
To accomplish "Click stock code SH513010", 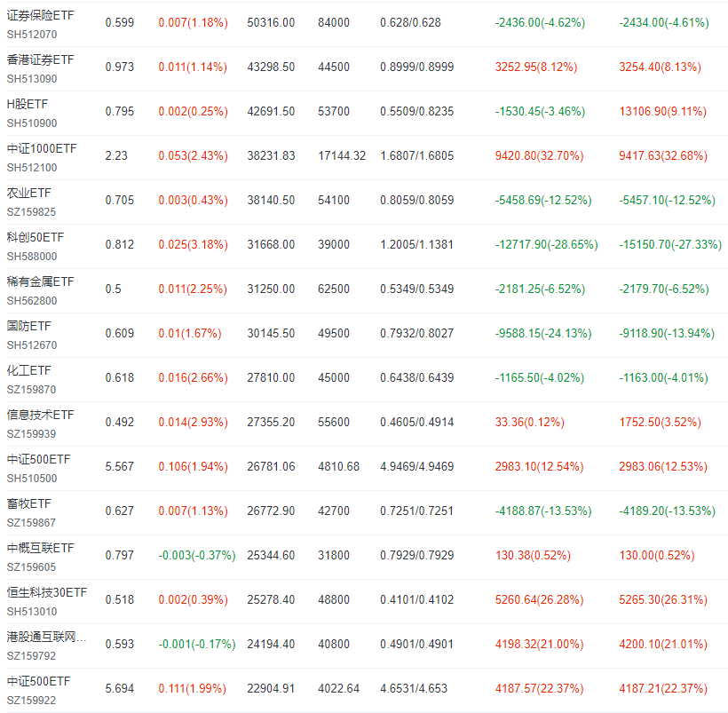I will (x=32, y=612).
